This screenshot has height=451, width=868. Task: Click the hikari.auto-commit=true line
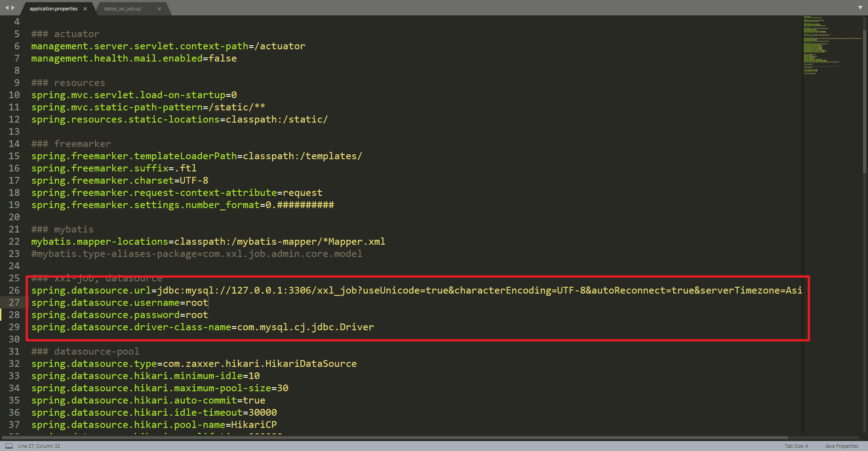pyautogui.click(x=148, y=400)
